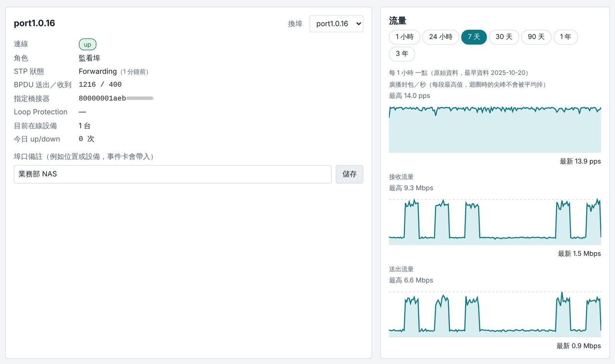Click the 0 次 up/down count

86,139
